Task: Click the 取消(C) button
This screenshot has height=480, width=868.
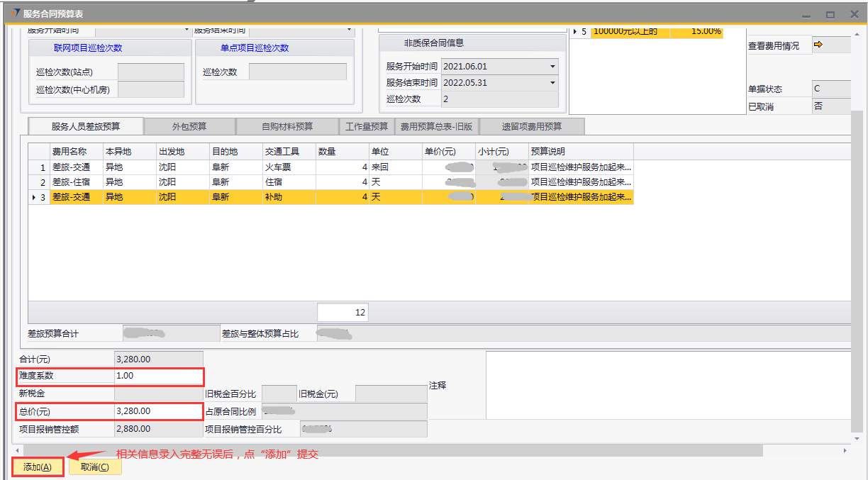Action: (x=94, y=467)
